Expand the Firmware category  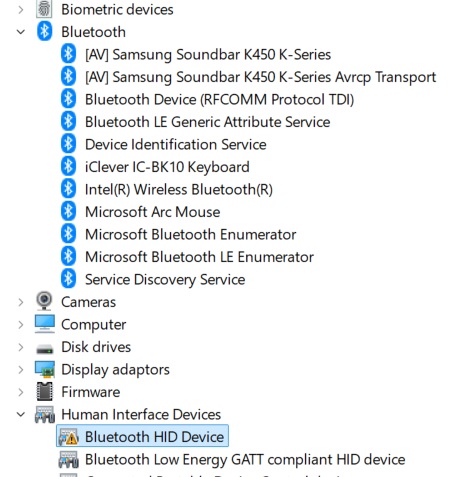[21, 392]
